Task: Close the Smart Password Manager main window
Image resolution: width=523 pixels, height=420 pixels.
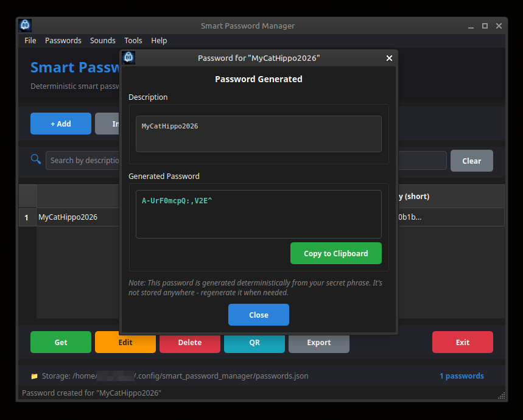Action: coord(499,26)
